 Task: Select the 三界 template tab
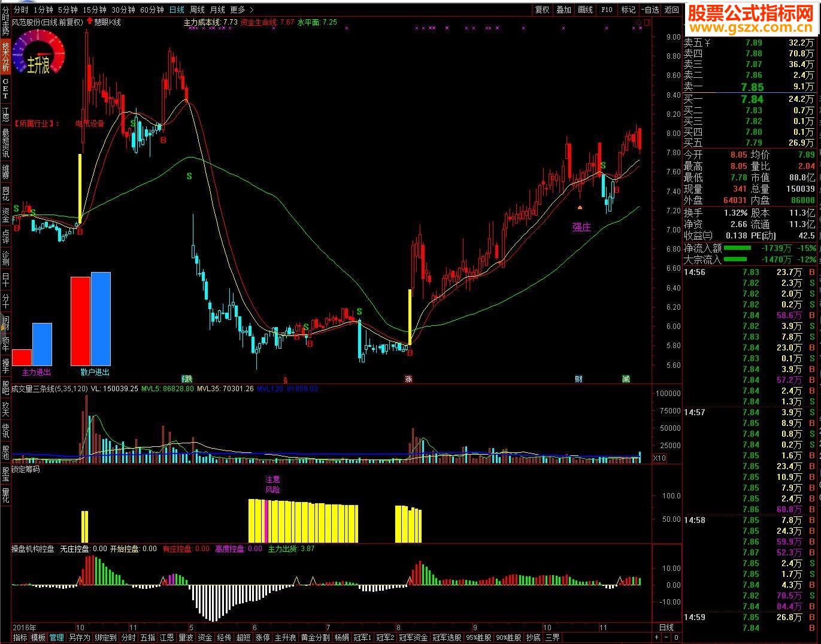click(x=552, y=637)
